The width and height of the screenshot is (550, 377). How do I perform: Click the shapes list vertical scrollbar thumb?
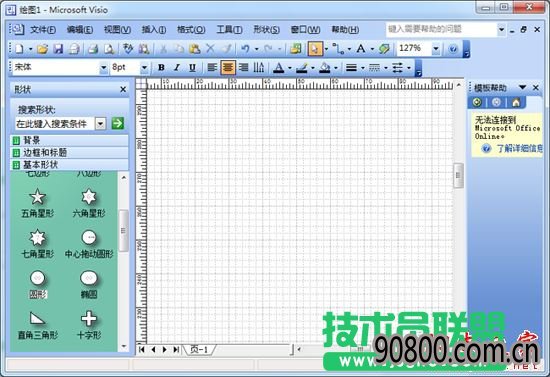click(123, 230)
